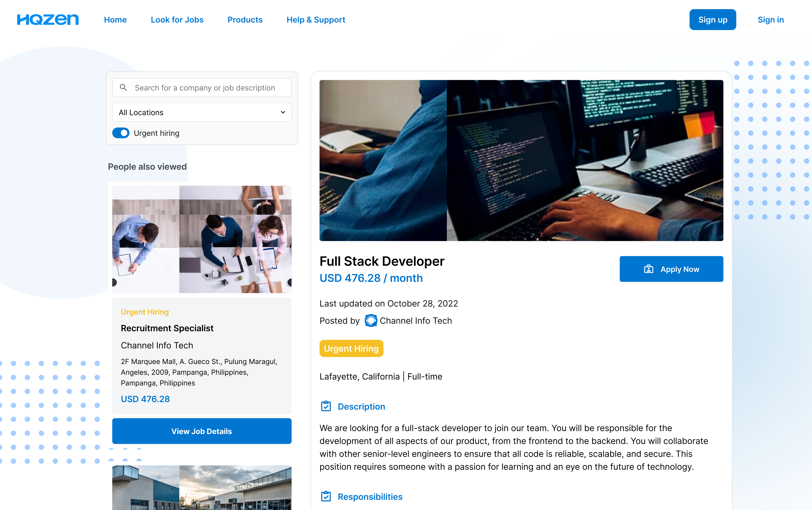Click the search magnifier icon
The width and height of the screenshot is (812, 510).
[x=123, y=88]
